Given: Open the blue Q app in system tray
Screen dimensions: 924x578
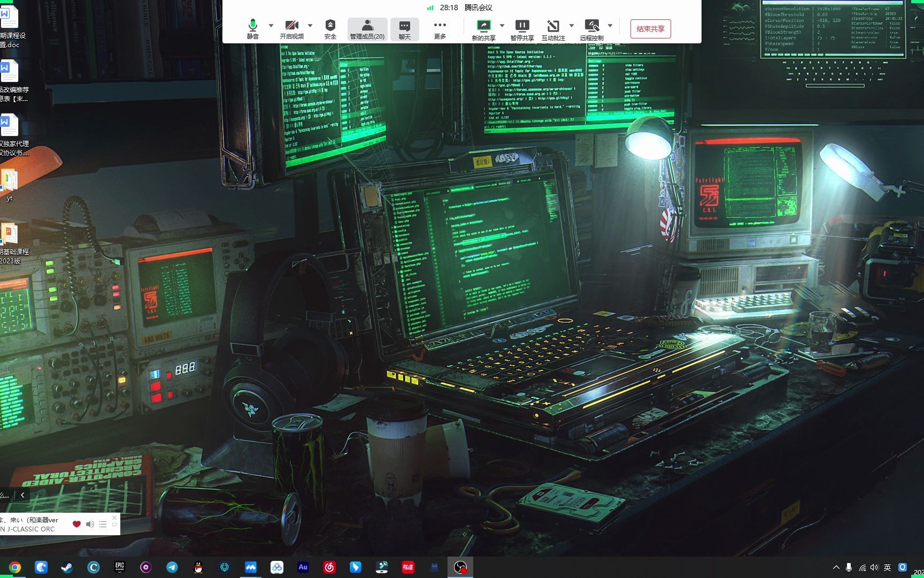Looking at the screenshot, I should [x=903, y=567].
